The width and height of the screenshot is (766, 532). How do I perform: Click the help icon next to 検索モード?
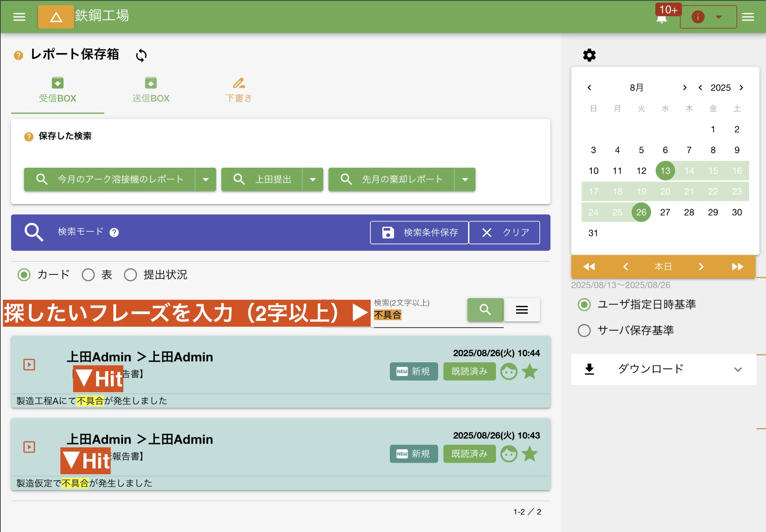[114, 232]
